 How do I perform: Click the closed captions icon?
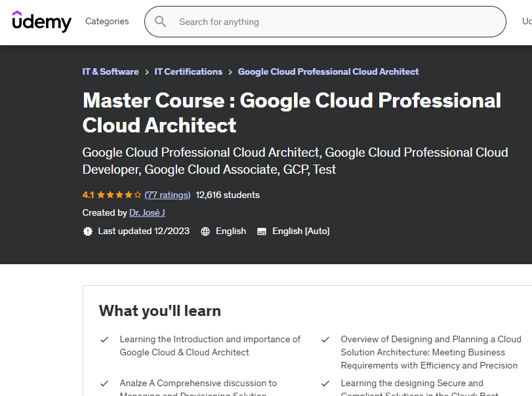click(262, 231)
